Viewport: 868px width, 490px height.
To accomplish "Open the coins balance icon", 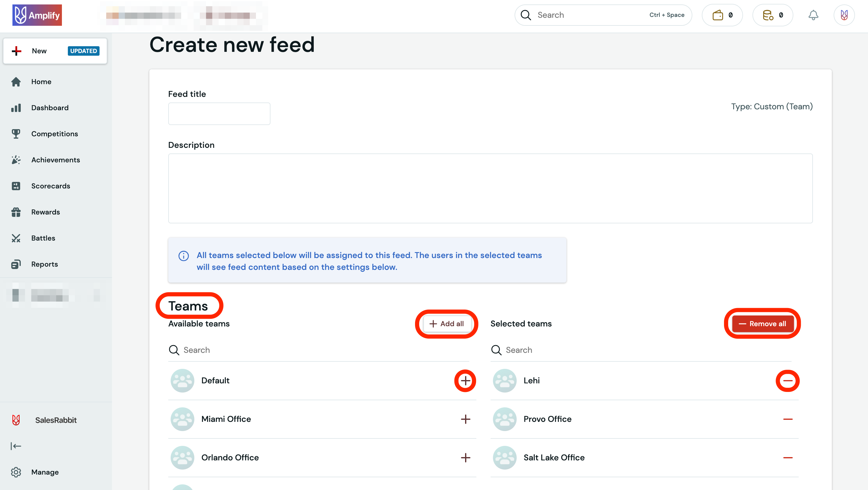I will (772, 15).
